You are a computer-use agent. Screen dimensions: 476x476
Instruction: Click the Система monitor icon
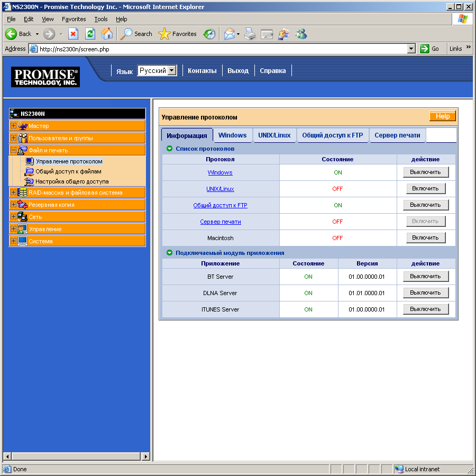coord(22,241)
